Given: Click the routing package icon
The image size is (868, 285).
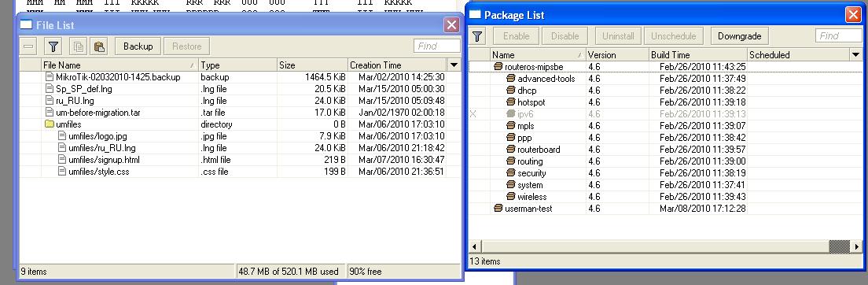Looking at the screenshot, I should click(x=511, y=161).
